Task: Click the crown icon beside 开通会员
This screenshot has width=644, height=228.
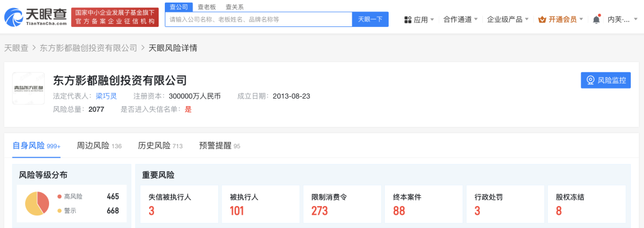Action: click(x=541, y=19)
